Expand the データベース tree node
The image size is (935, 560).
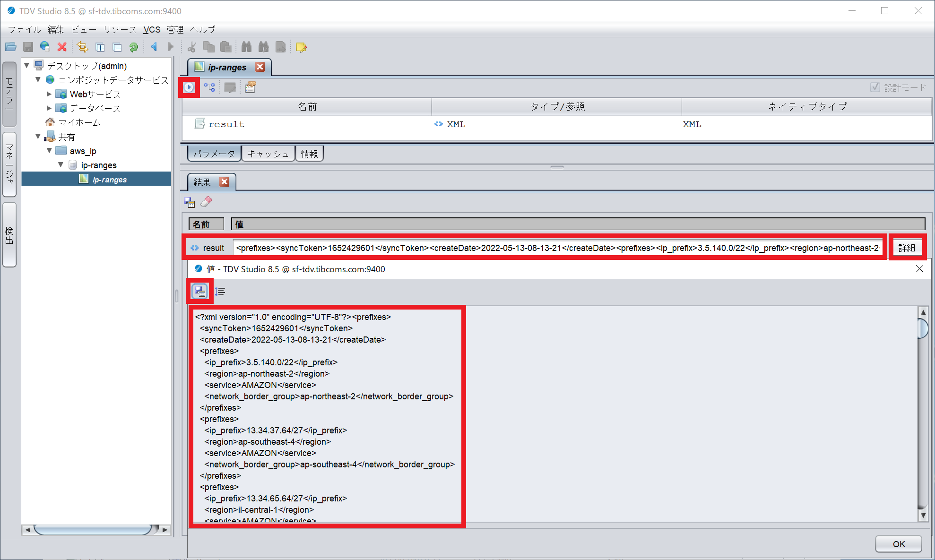click(x=49, y=108)
